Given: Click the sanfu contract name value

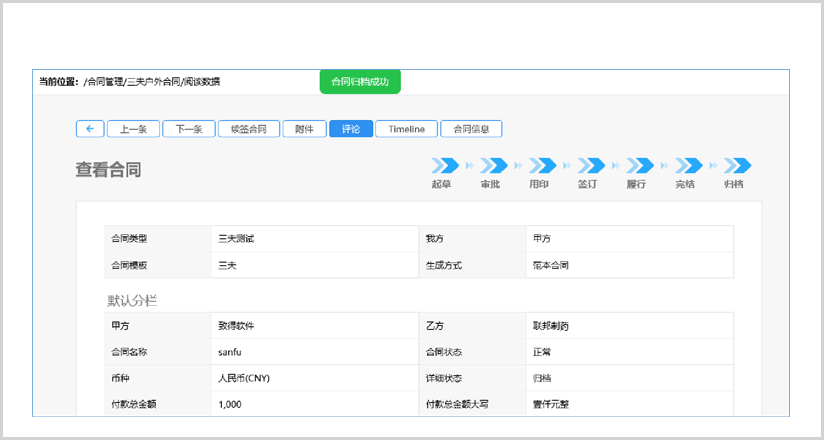Looking at the screenshot, I should click(230, 352).
